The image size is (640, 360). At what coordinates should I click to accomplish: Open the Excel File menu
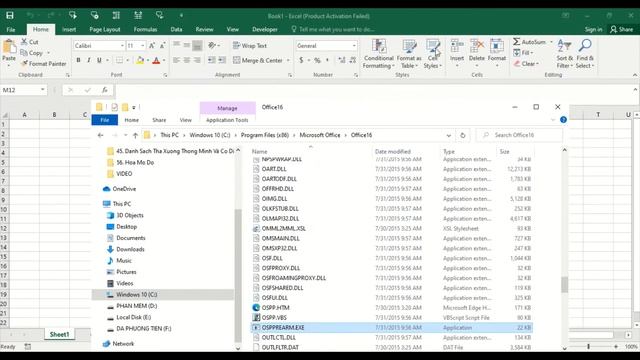point(11,29)
